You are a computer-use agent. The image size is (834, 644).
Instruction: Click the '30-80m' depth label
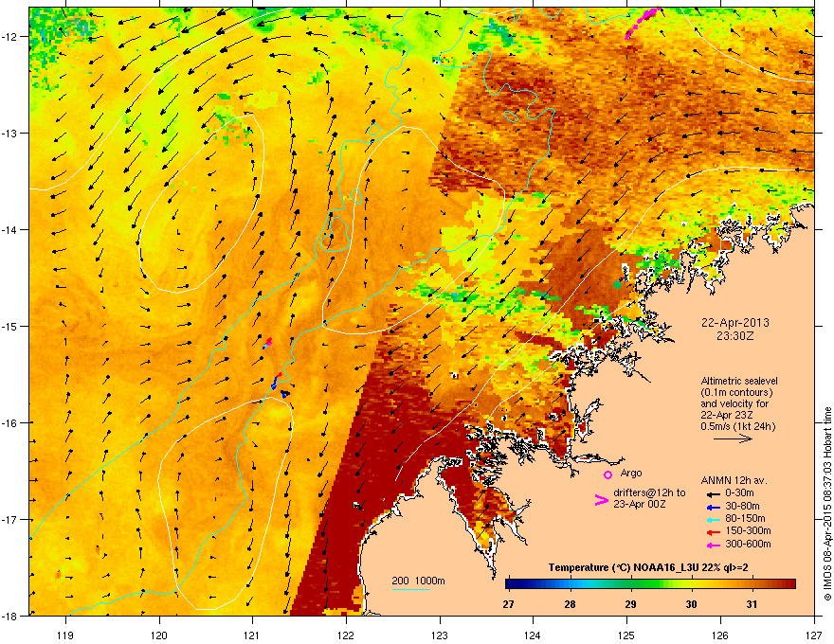click(x=742, y=506)
